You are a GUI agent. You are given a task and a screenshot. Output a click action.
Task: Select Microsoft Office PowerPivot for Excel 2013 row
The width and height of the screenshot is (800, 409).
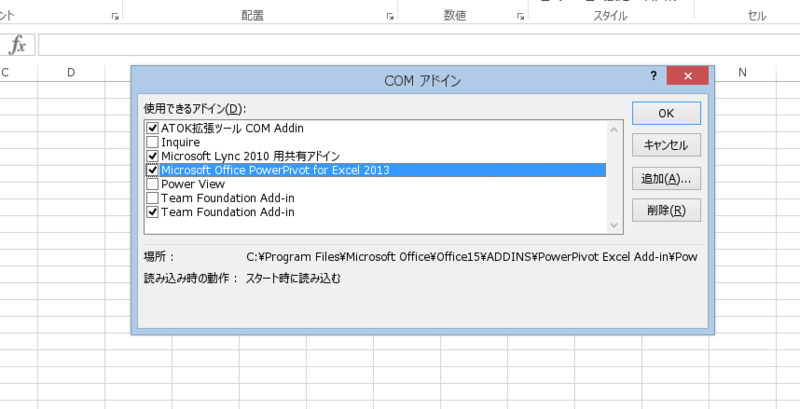click(382, 170)
